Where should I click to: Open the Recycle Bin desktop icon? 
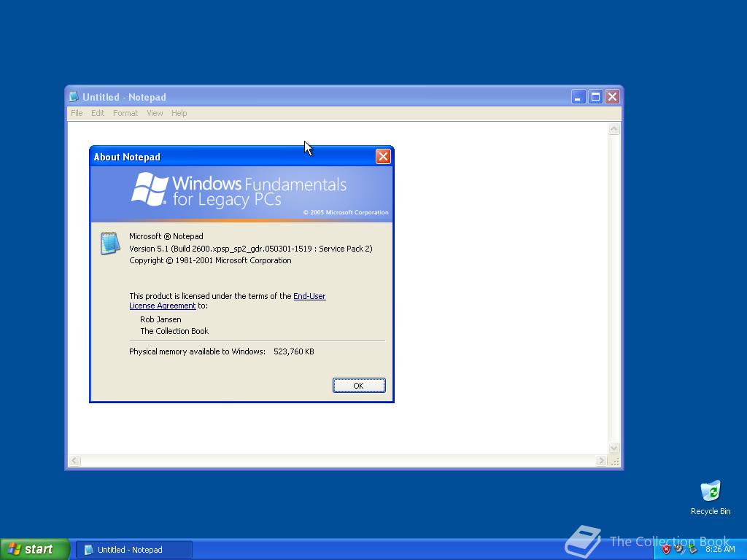click(711, 498)
